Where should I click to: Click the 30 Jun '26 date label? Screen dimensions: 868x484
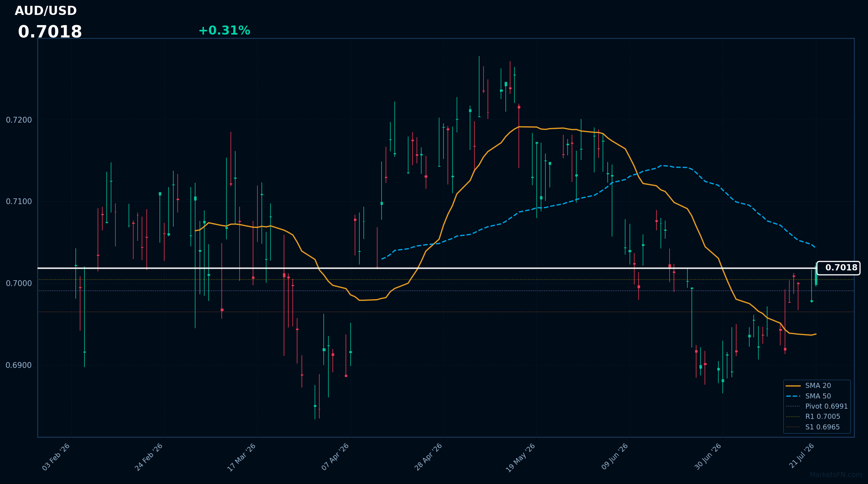[x=708, y=457]
